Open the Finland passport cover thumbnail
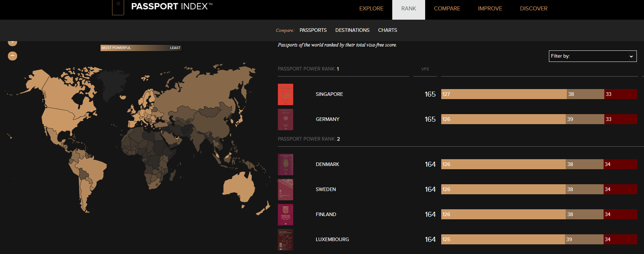 [285, 215]
